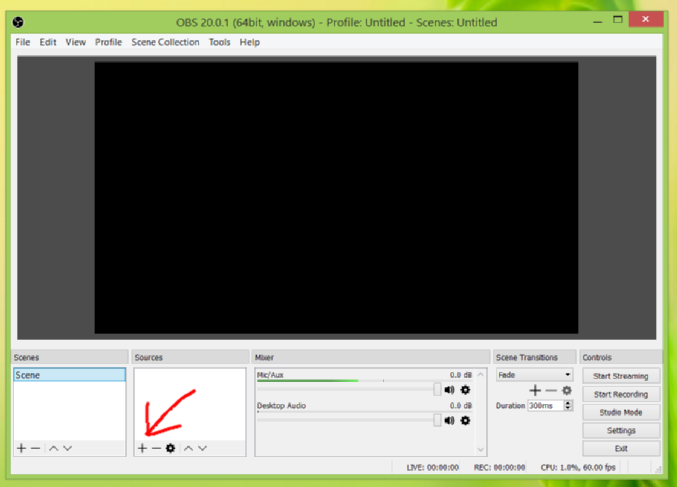The image size is (677, 487).
Task: Remove source with minus icon
Action: point(156,448)
